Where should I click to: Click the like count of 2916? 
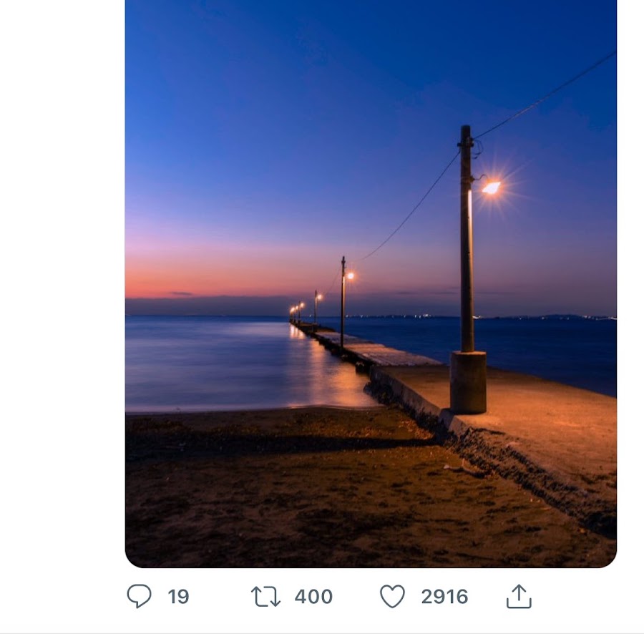click(444, 597)
